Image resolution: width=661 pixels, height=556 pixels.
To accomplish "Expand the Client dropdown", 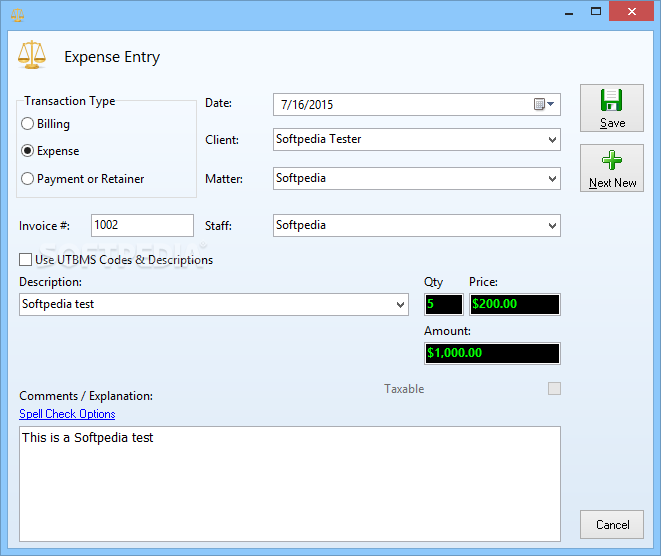I will pos(552,140).
